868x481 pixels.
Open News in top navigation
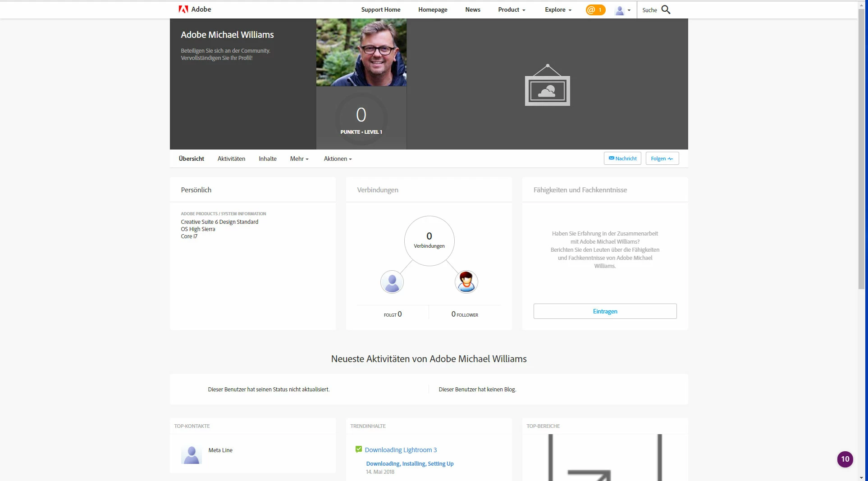point(473,9)
